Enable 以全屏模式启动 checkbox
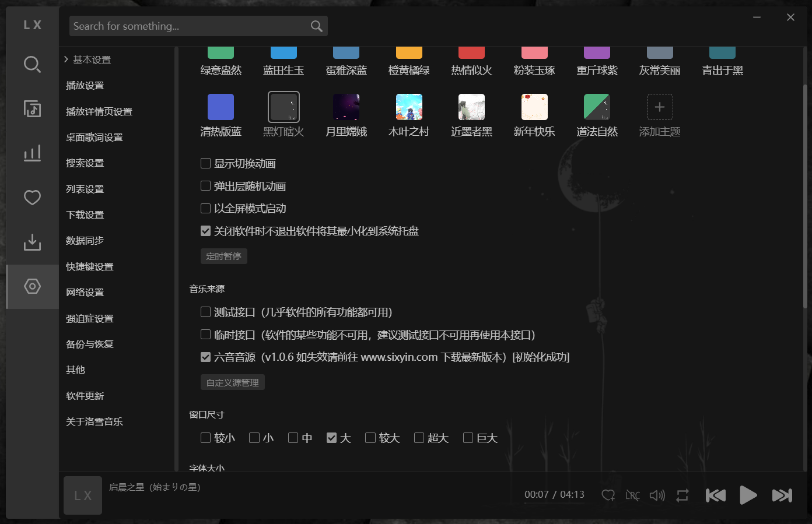812x524 pixels. click(x=205, y=208)
